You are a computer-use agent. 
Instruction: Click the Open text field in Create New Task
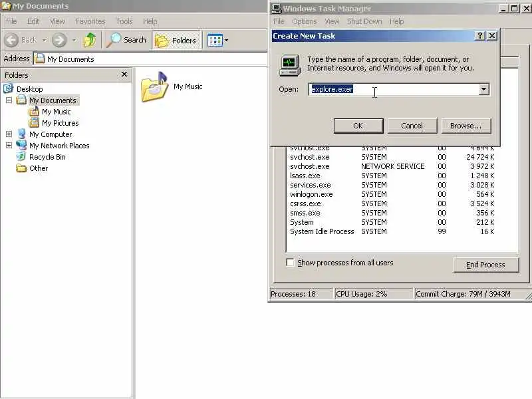click(394, 89)
